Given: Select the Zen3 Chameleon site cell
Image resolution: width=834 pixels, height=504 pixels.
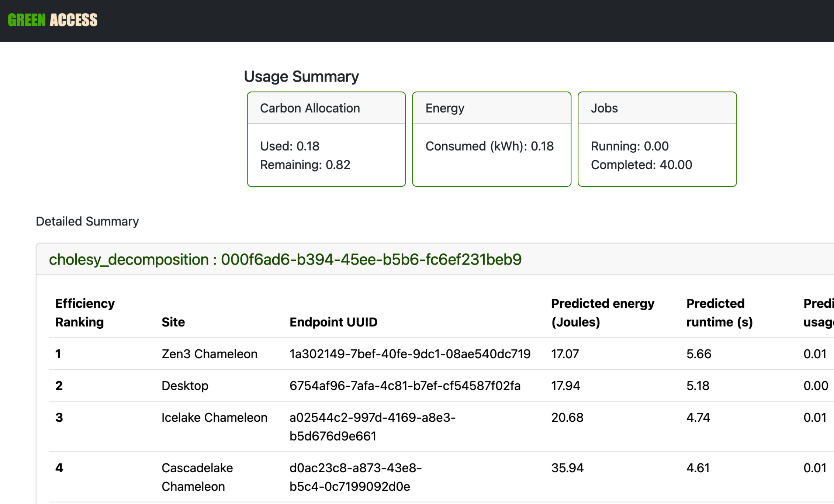Looking at the screenshot, I should point(209,354).
